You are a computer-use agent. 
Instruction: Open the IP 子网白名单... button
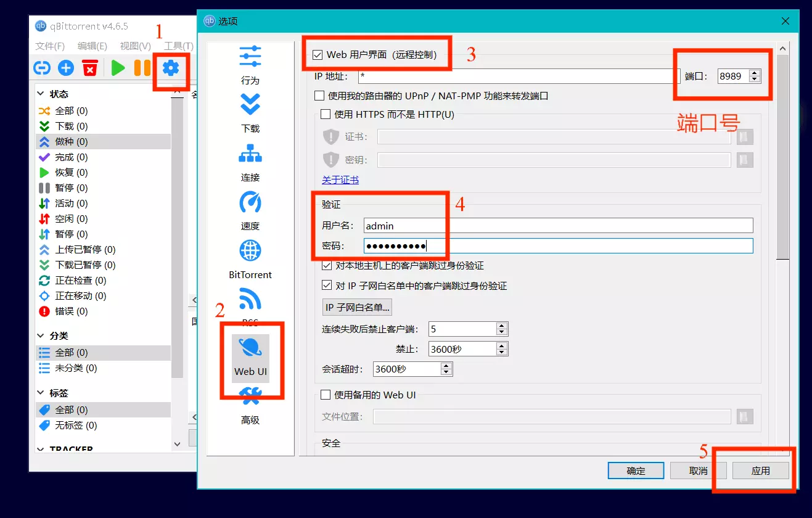click(358, 307)
